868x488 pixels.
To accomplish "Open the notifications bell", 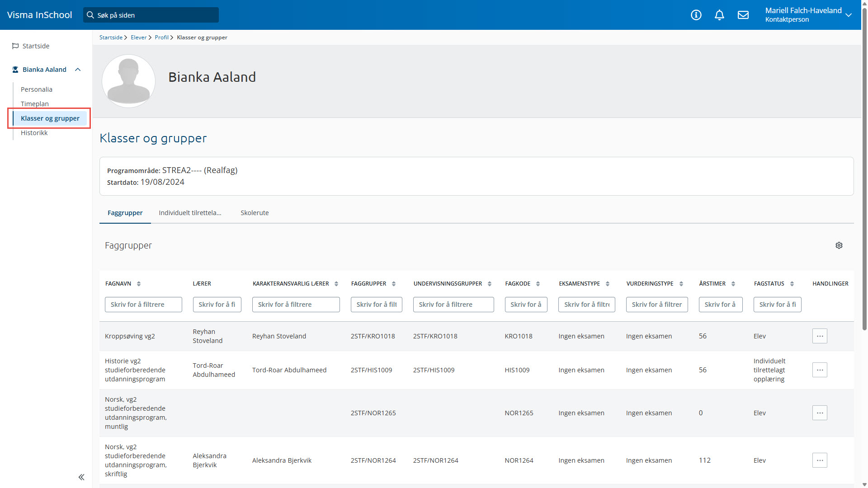I will (720, 15).
